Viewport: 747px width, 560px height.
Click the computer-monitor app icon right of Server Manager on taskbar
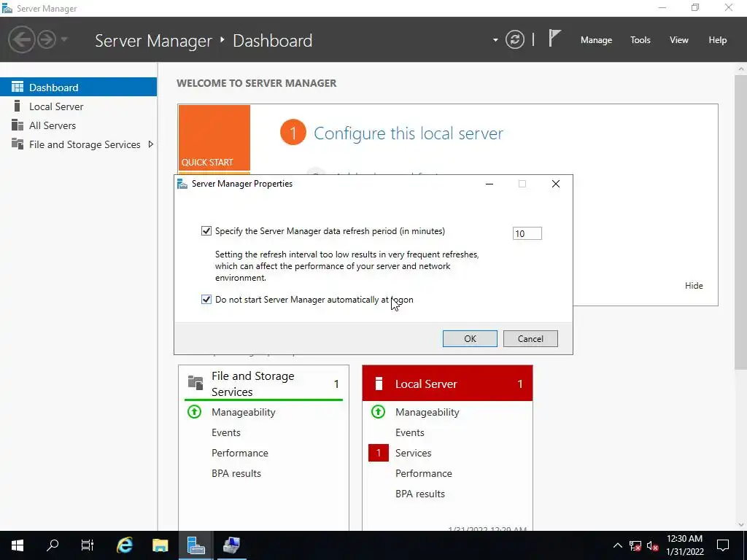point(231,545)
